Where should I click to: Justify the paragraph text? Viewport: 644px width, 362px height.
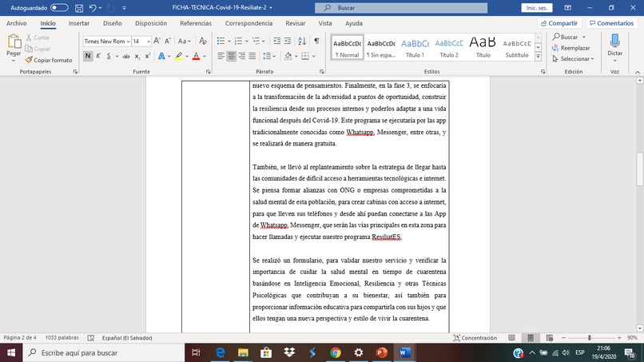click(252, 56)
